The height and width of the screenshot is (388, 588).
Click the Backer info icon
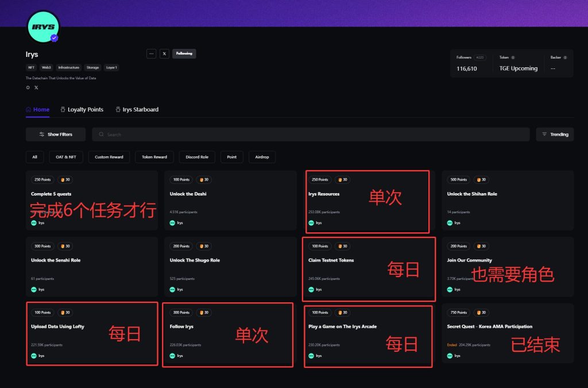click(565, 57)
